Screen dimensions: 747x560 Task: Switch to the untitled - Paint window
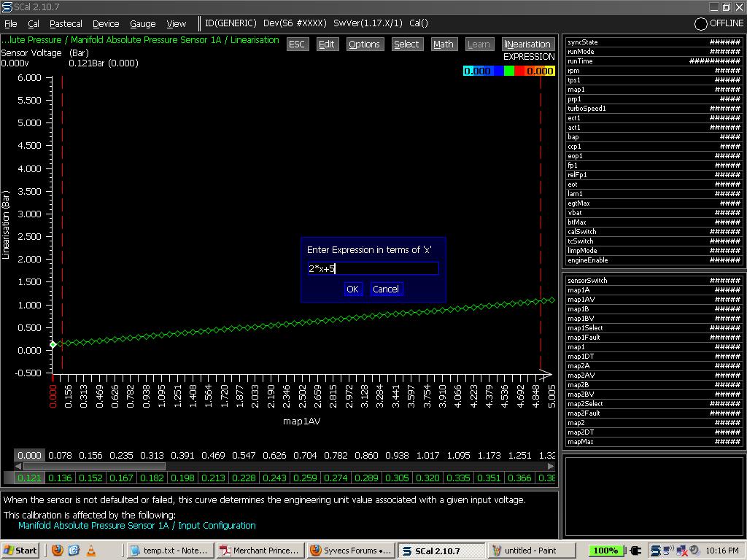click(x=532, y=551)
